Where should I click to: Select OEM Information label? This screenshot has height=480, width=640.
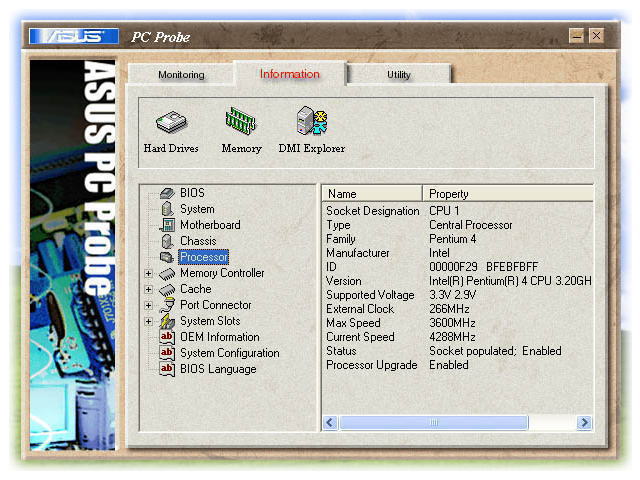(220, 337)
